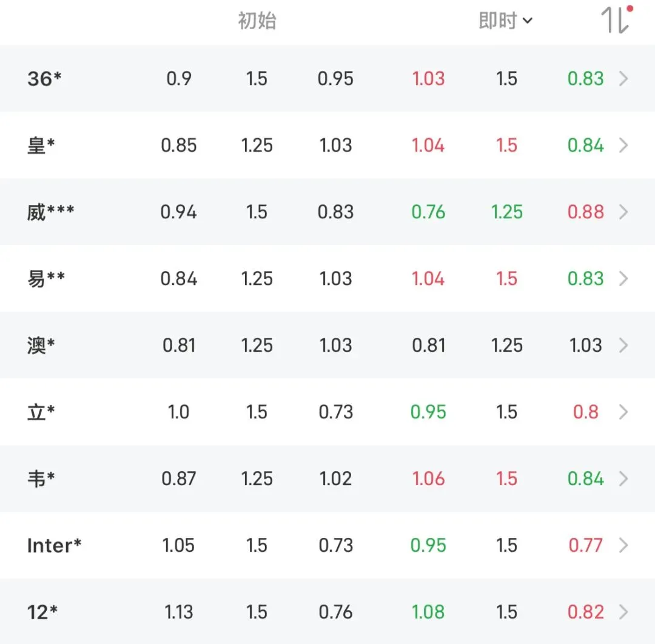Click initial odds 1.13 in 12* row

[179, 612]
